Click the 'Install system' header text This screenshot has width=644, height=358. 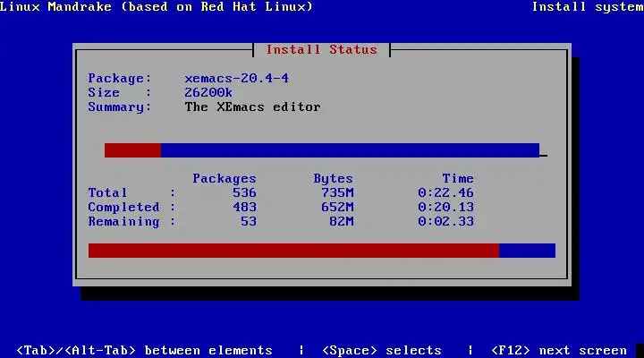click(588, 6)
